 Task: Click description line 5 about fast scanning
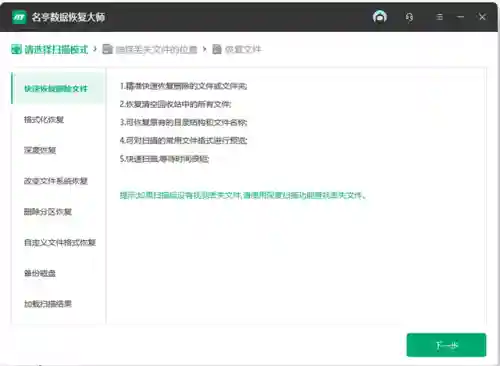pyautogui.click(x=164, y=159)
